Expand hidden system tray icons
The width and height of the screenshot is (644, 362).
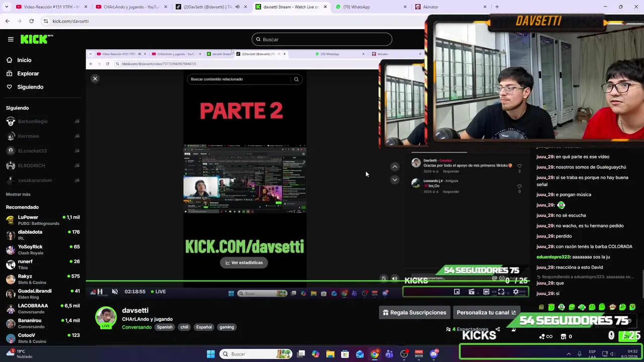[x=569, y=354]
